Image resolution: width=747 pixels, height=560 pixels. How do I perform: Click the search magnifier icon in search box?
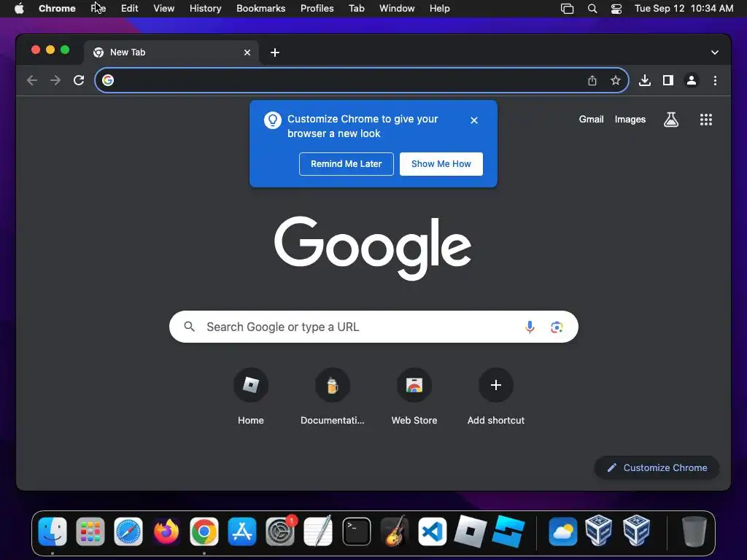(189, 327)
